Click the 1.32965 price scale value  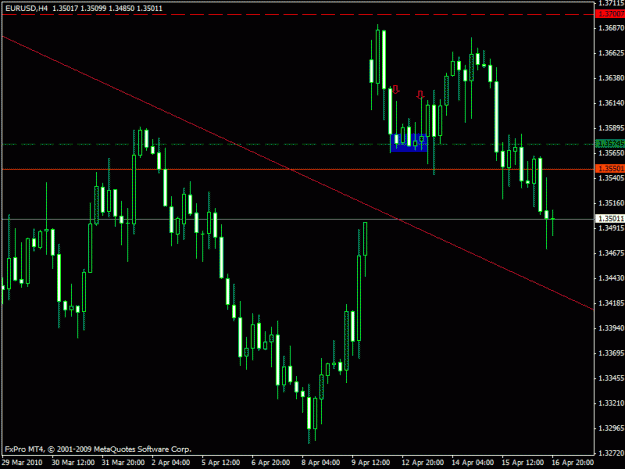coord(611,428)
